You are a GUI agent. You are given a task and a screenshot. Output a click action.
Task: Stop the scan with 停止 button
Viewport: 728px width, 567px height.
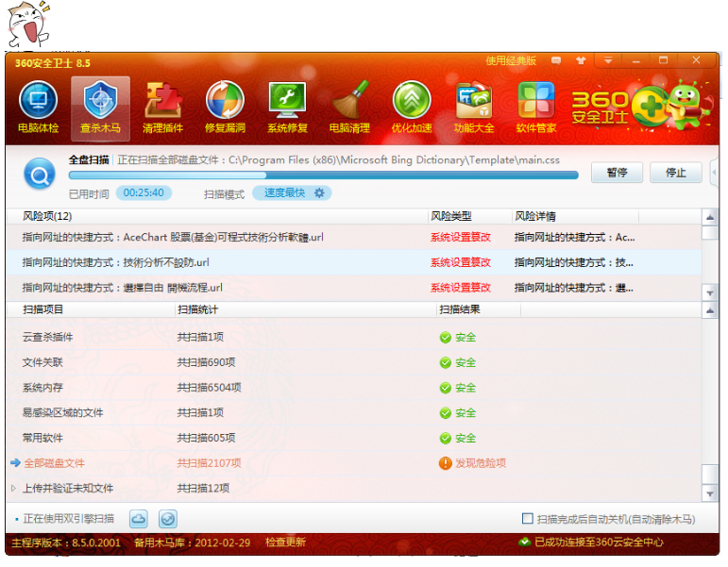tap(675, 173)
